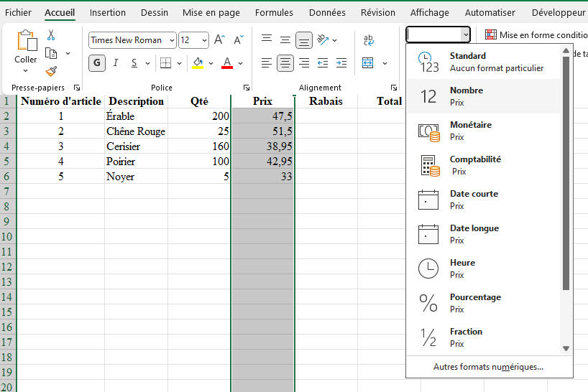Image resolution: width=588 pixels, height=392 pixels.
Task: Expand merge cells options arrow
Action: click(385, 63)
